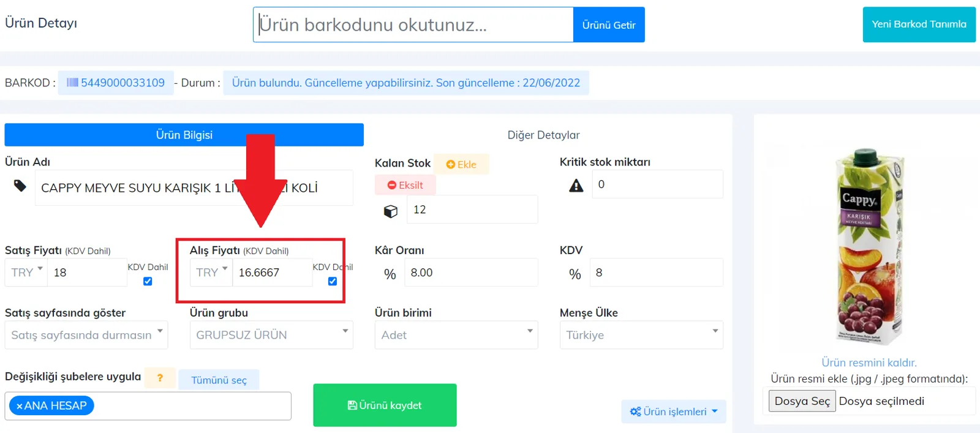The width and height of the screenshot is (980, 433).
Task: Focus the barcode scan input field
Action: pyautogui.click(x=413, y=25)
